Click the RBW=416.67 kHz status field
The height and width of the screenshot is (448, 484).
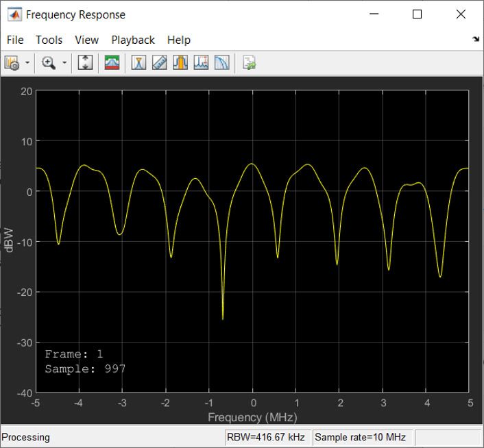click(x=267, y=437)
